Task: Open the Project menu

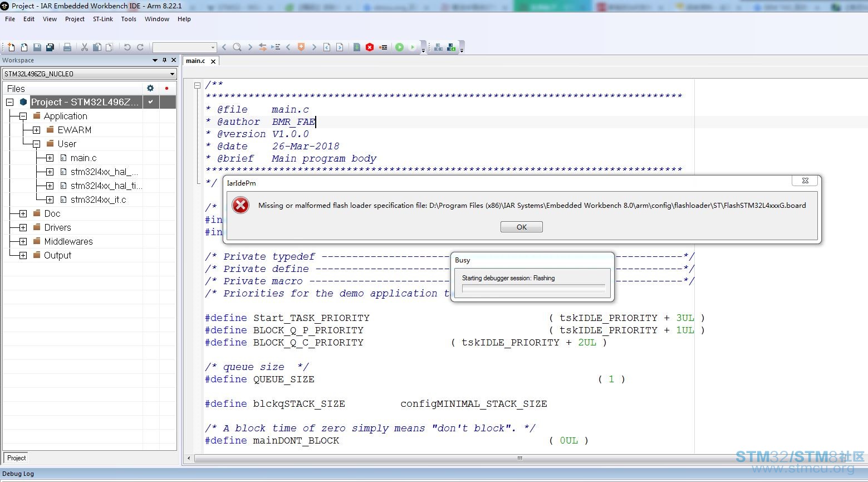Action: point(75,19)
